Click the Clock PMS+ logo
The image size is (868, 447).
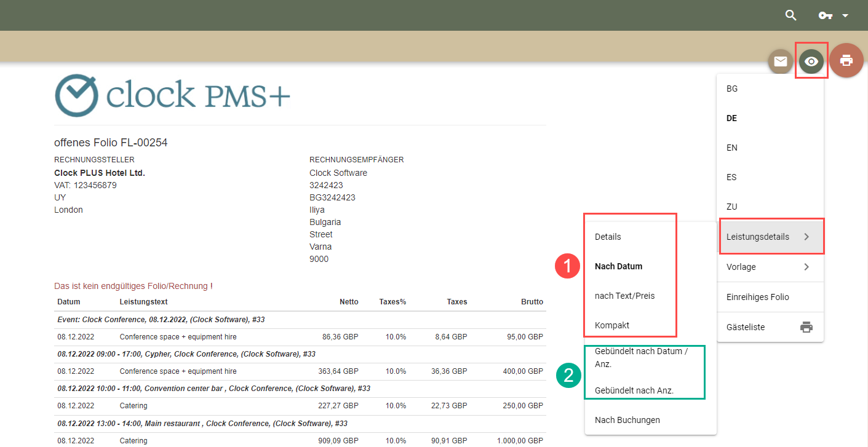pos(172,95)
